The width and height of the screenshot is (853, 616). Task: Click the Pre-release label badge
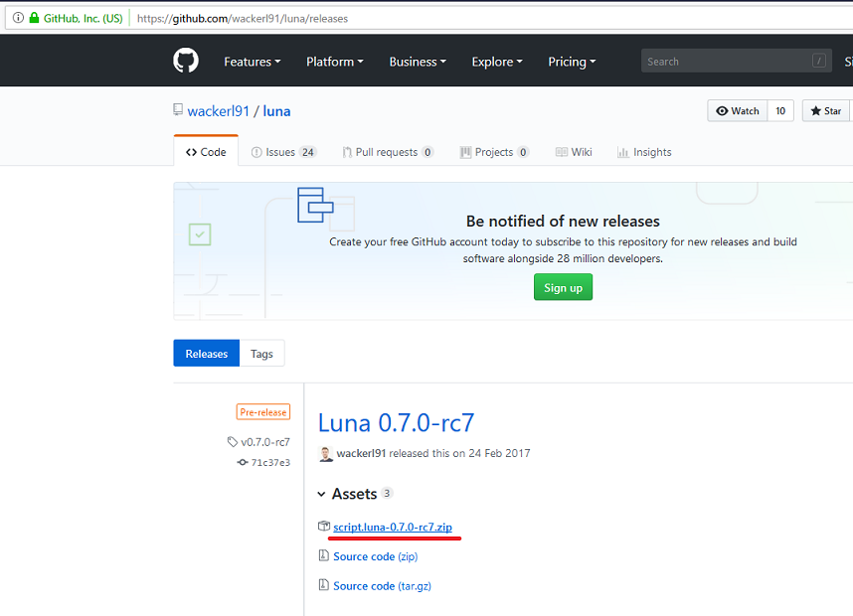point(263,412)
